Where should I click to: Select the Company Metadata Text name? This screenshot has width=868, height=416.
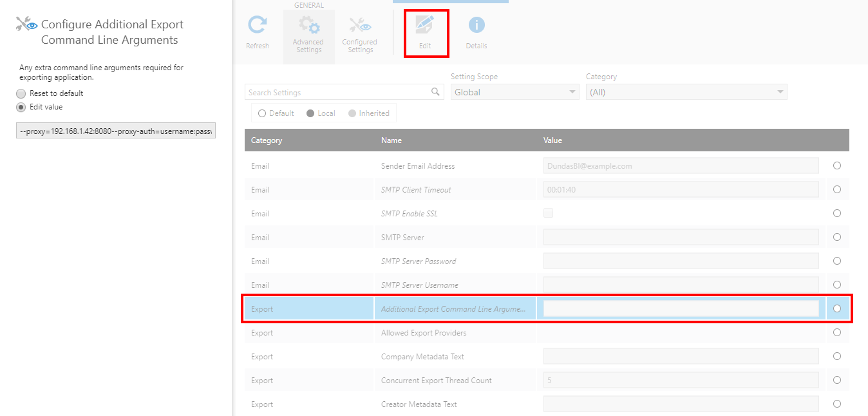click(422, 357)
